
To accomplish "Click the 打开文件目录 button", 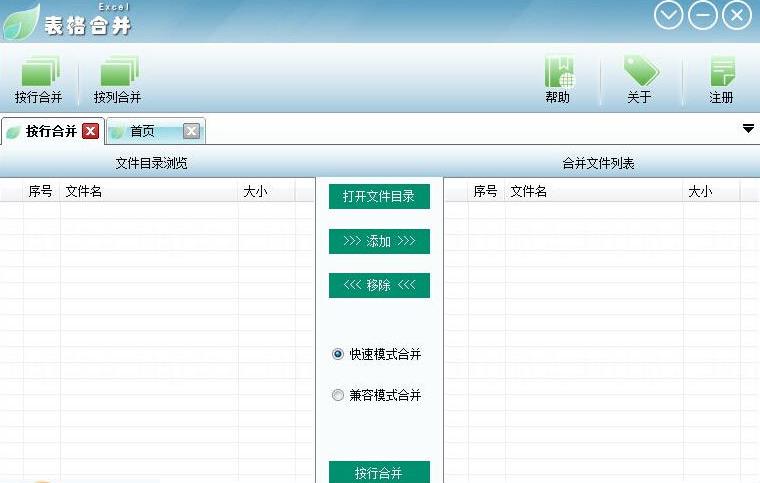I will 379,196.
